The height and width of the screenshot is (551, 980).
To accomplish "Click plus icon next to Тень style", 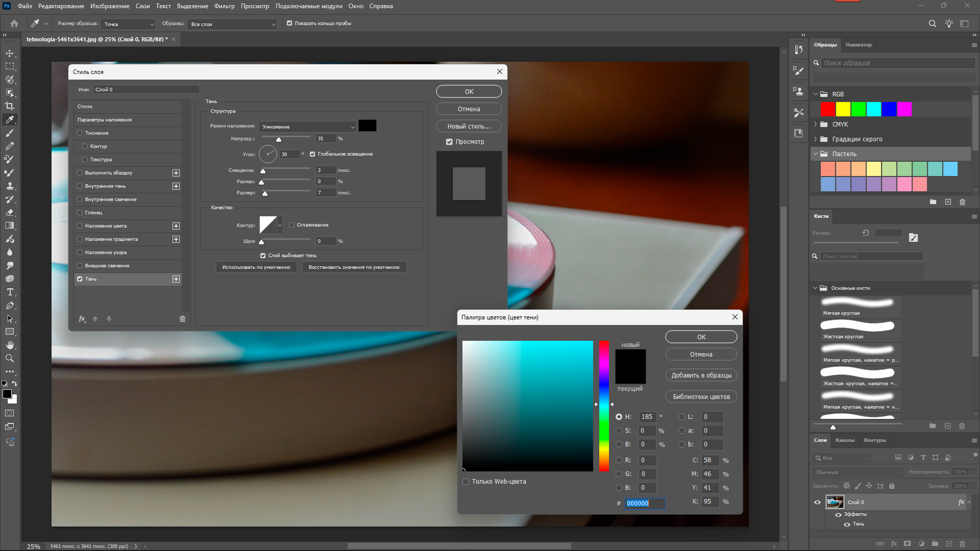I will point(176,279).
